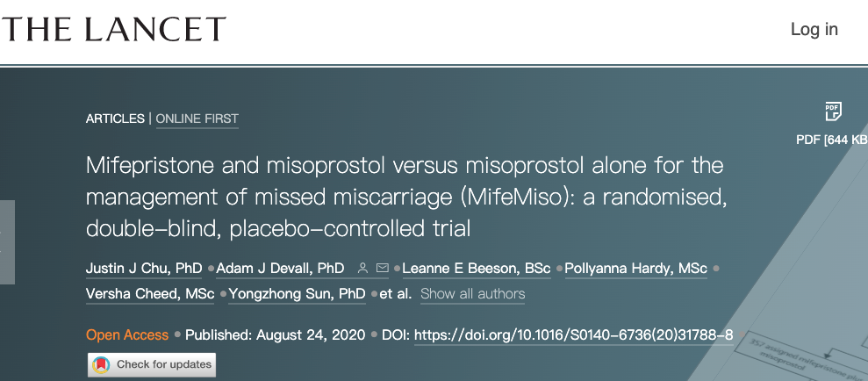View author Adam J Devall

tap(280, 269)
